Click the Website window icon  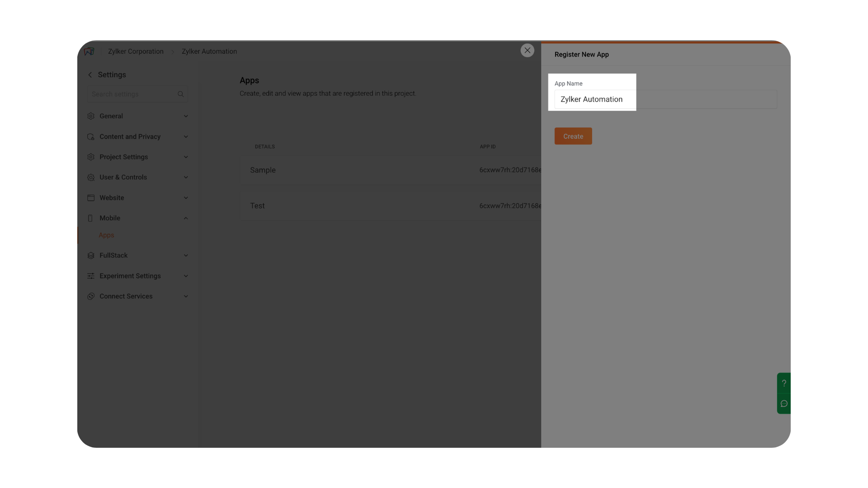[91, 198]
